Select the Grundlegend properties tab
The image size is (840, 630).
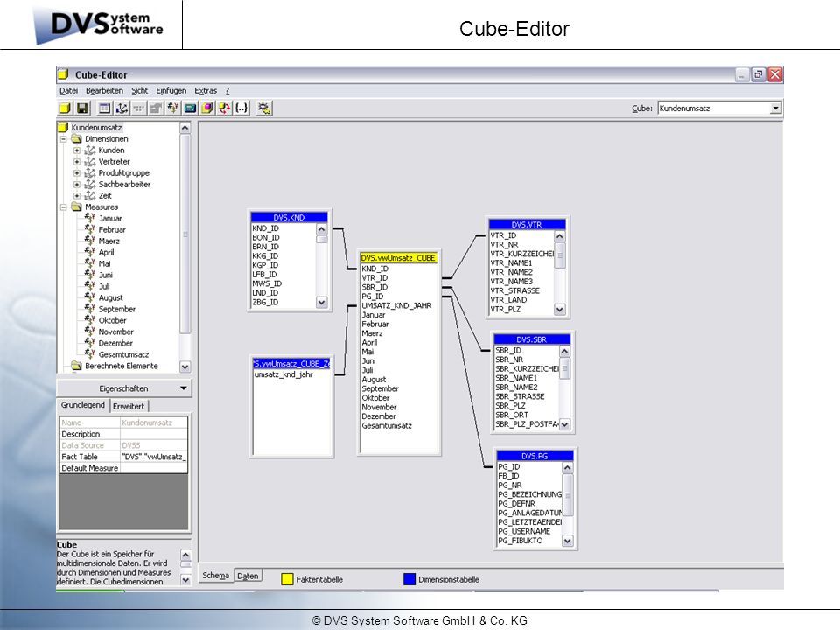tap(83, 405)
